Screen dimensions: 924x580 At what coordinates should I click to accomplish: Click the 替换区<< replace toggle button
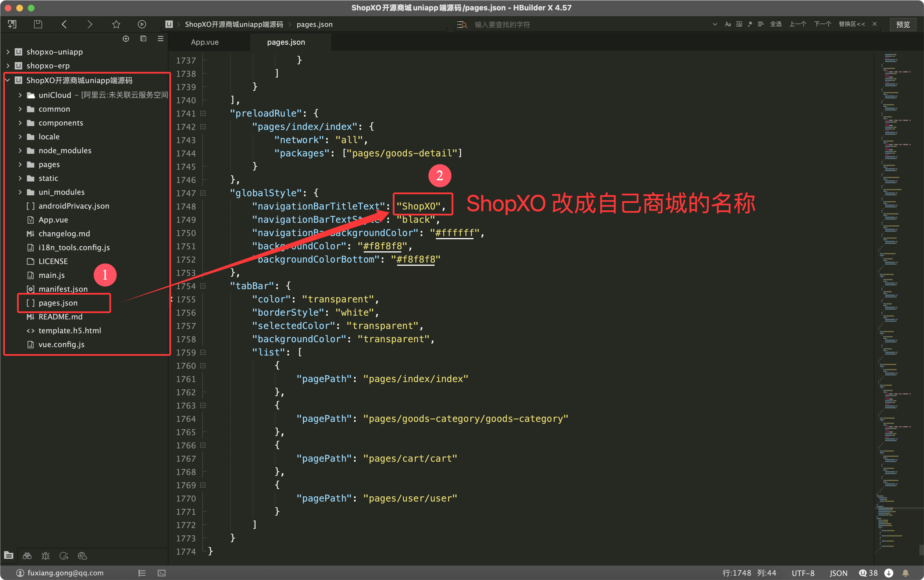pyautogui.click(x=852, y=24)
